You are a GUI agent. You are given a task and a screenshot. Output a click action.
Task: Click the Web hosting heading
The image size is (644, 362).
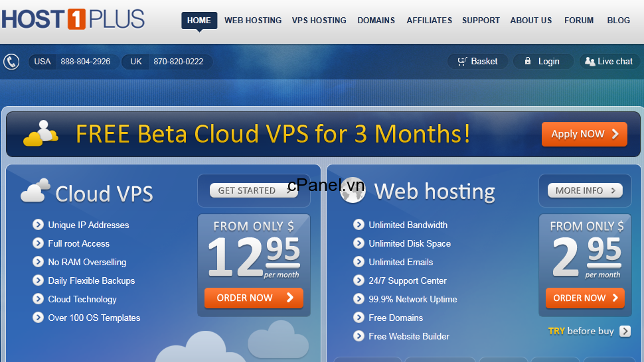coord(435,192)
